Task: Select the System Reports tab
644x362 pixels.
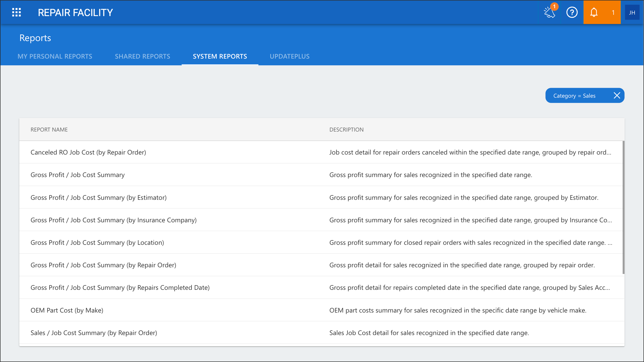Action: [x=220, y=56]
